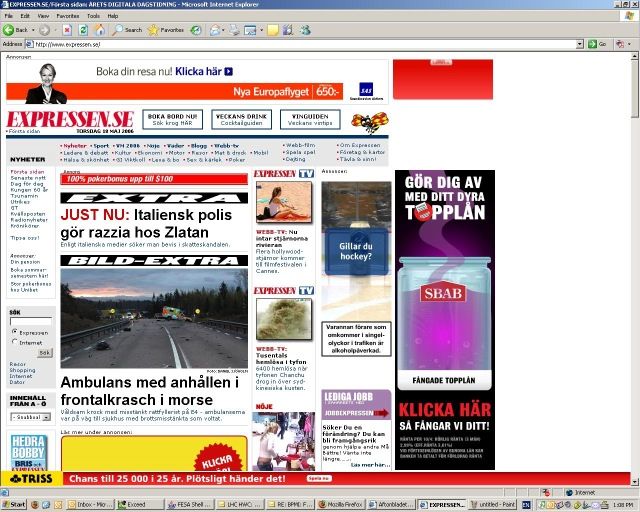Click the wasp mascot logo
Screen dimensions: 640x512
(x=369, y=122)
